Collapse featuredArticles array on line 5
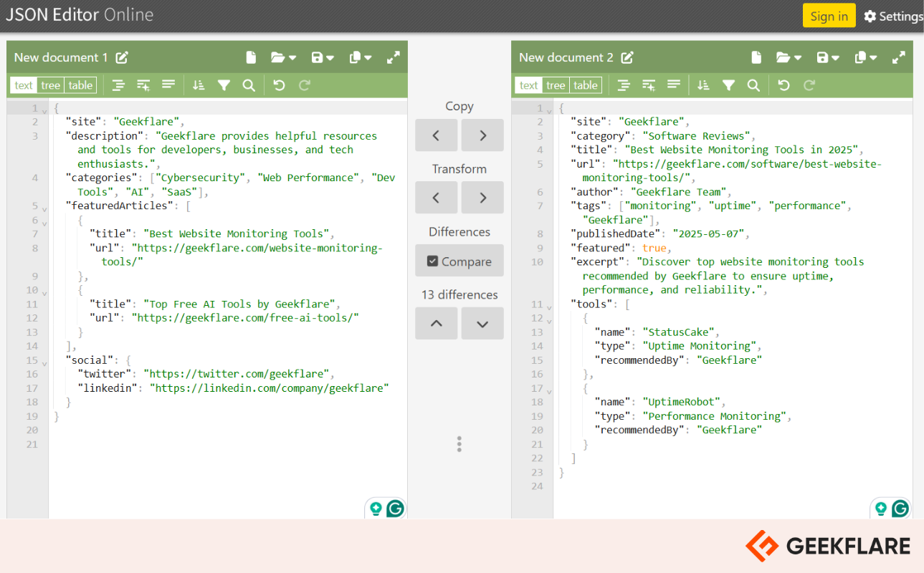Screen dimensions: 924x573 tap(44, 208)
